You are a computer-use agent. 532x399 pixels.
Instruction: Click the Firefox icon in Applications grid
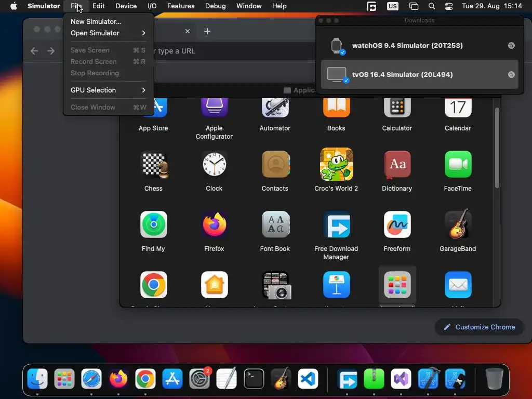(x=214, y=224)
